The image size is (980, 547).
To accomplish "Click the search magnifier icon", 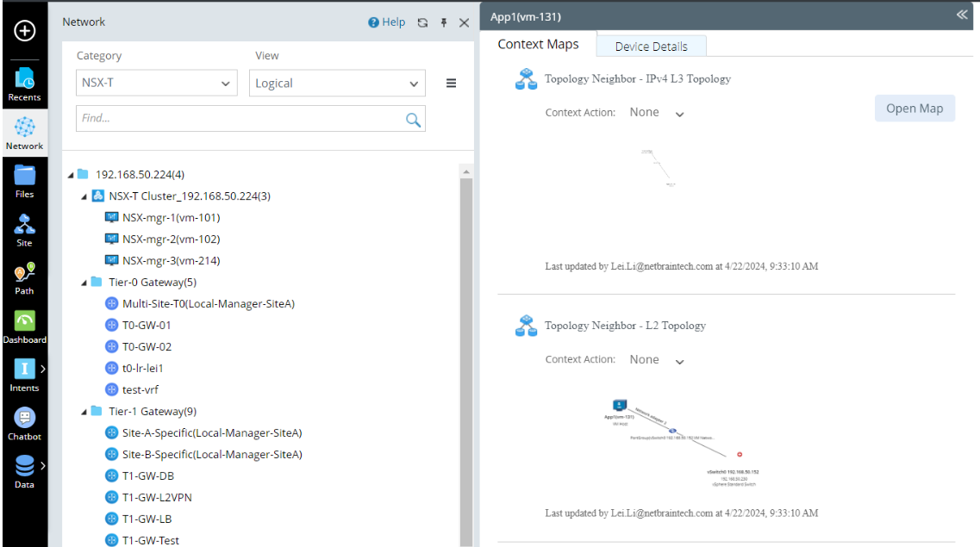I will pyautogui.click(x=414, y=120).
